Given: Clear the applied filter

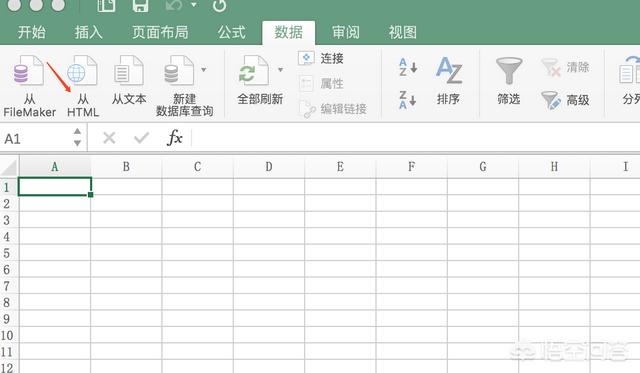Looking at the screenshot, I should tap(565, 67).
